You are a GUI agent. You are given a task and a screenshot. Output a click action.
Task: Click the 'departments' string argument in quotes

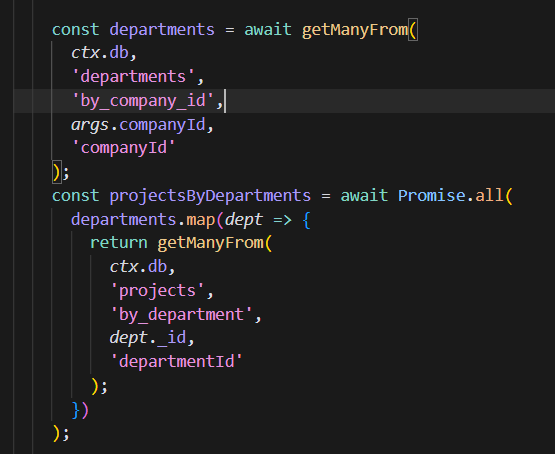tap(133, 77)
